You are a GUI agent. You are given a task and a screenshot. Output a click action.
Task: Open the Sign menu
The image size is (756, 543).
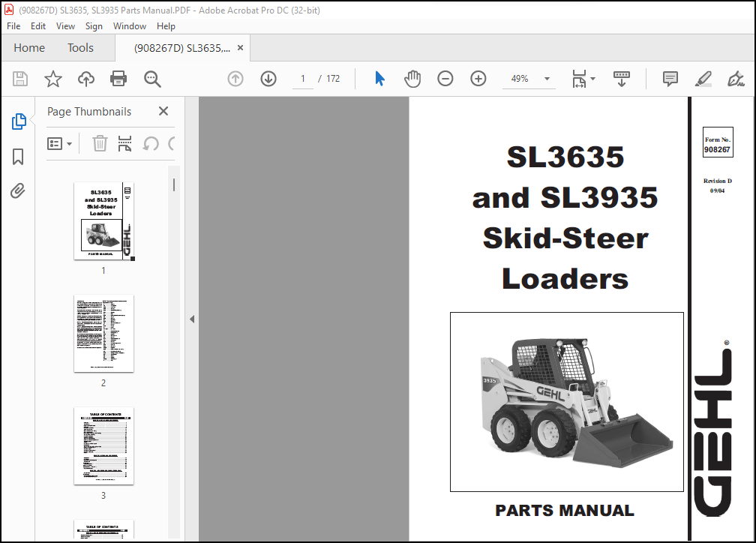coord(94,26)
